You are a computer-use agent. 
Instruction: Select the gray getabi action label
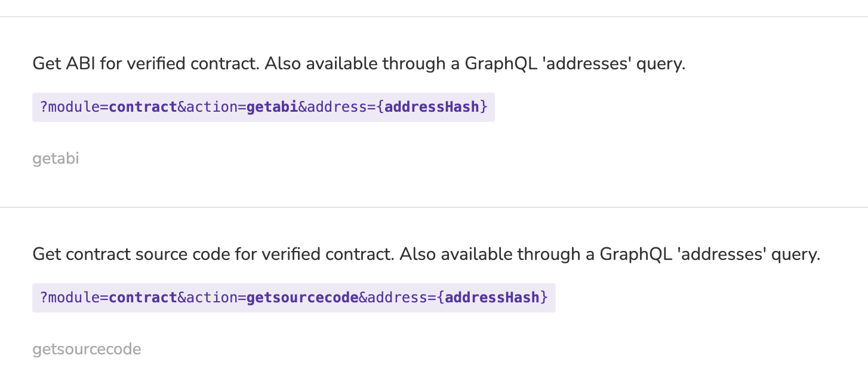(x=56, y=159)
